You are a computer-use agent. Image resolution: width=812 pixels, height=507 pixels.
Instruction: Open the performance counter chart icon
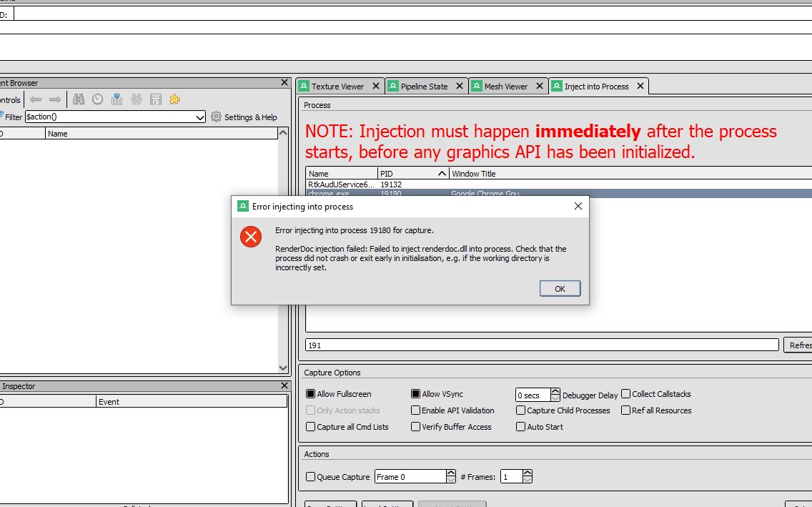pos(117,99)
